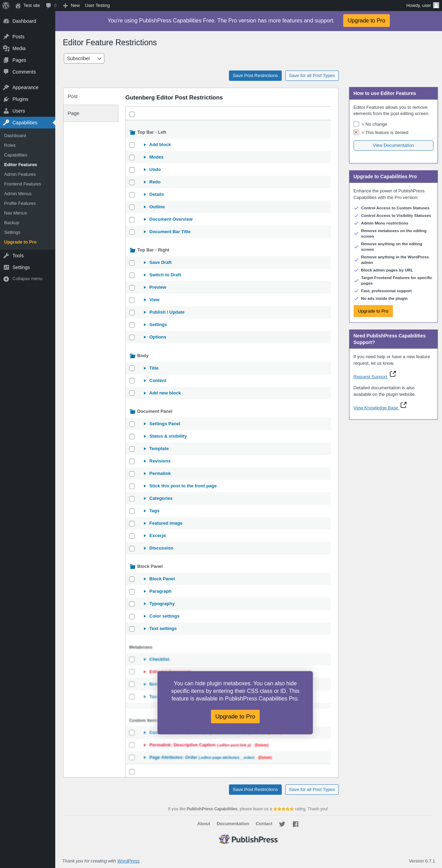Select the Post post type tab

[91, 96]
